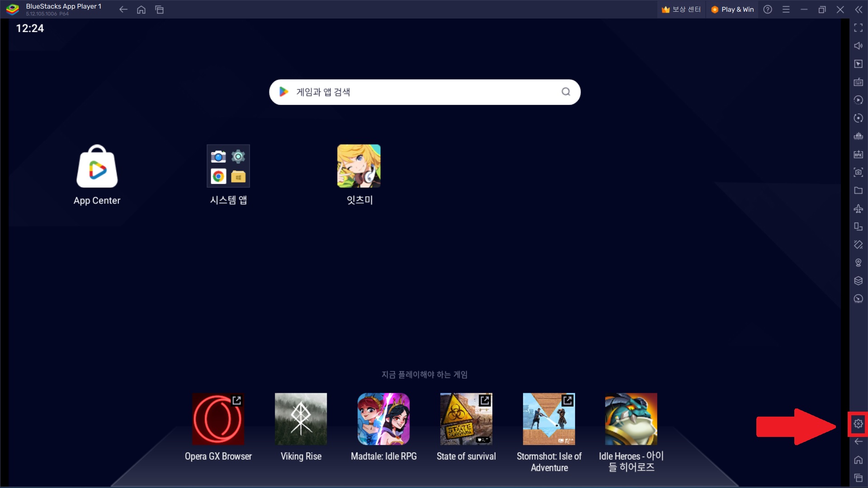Viewport: 868px width, 488px height.
Task: Click the 지금 플레이해야 하는 게임 label
Action: 425,375
